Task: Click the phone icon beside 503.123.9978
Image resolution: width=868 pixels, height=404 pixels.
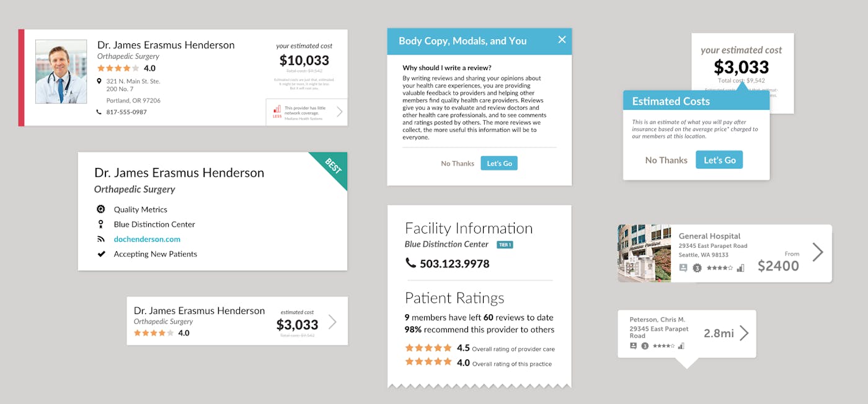Action: [410, 263]
